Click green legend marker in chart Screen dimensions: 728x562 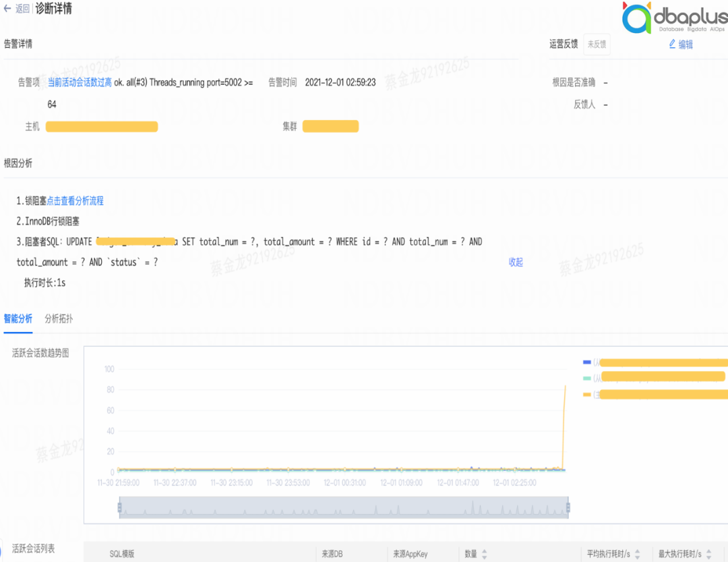point(586,378)
